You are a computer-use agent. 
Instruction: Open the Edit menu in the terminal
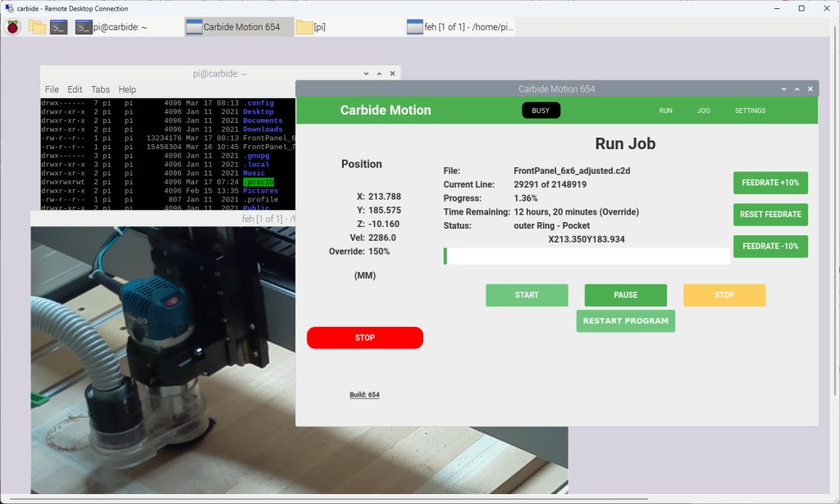pyautogui.click(x=75, y=89)
